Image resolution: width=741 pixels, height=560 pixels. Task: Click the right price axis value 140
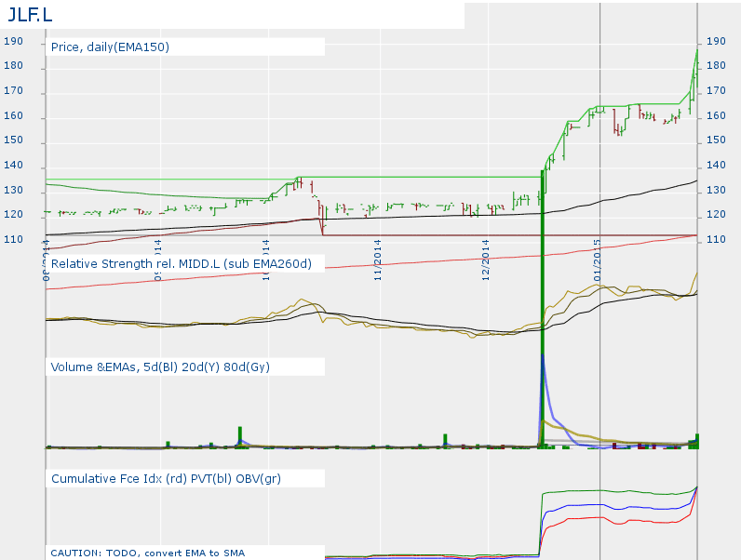716,165
